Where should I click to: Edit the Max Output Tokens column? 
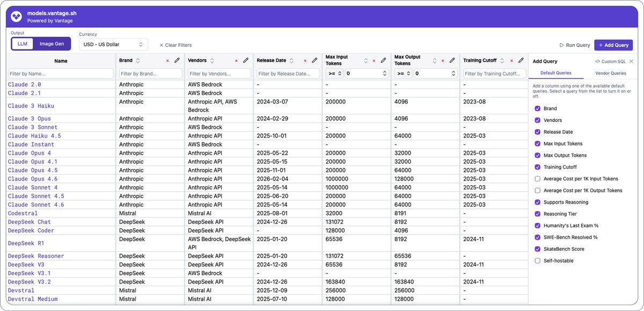tap(452, 61)
